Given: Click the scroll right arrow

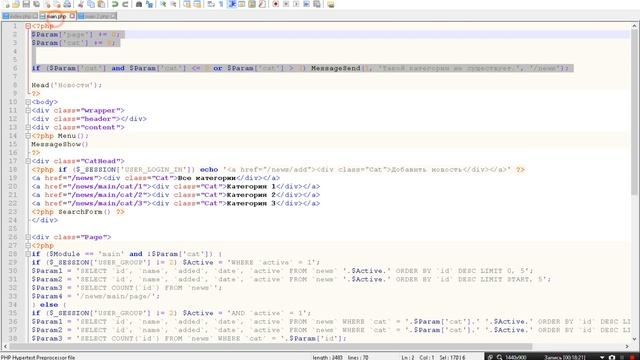Looking at the screenshot, I should pos(627,347).
